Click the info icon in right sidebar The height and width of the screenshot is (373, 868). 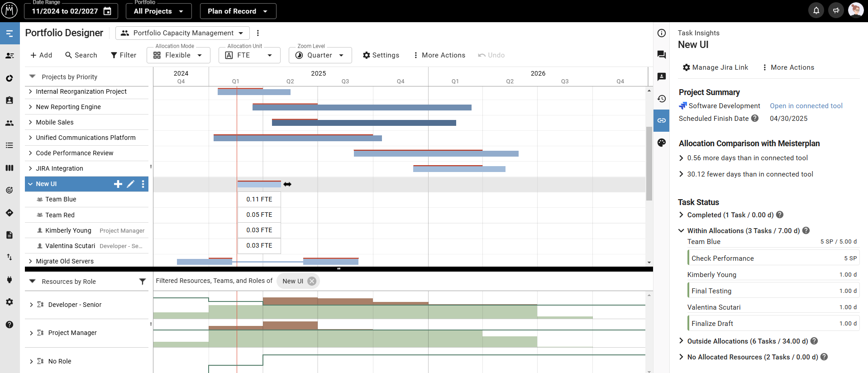click(x=661, y=33)
